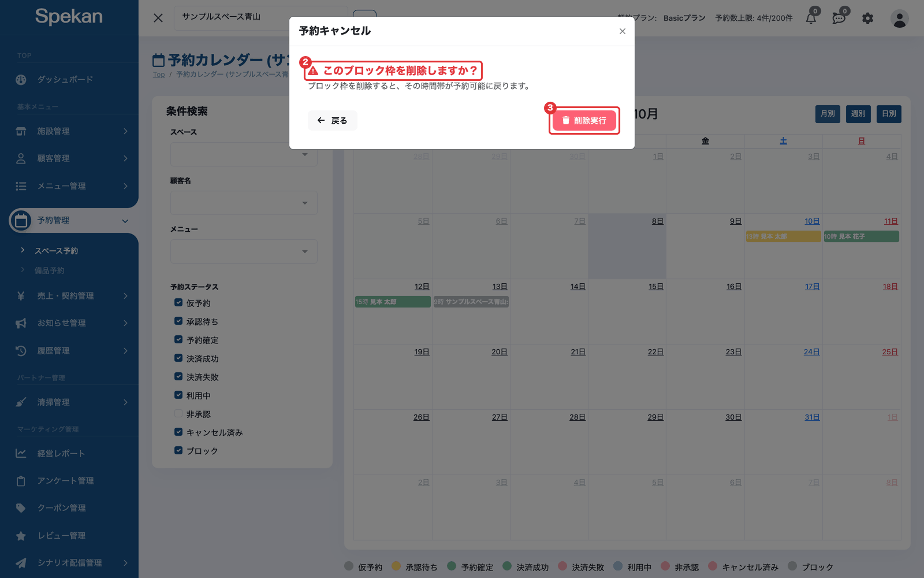This screenshot has width=924, height=578.
Task: Click the 施設管理 store icon
Action: click(x=21, y=131)
